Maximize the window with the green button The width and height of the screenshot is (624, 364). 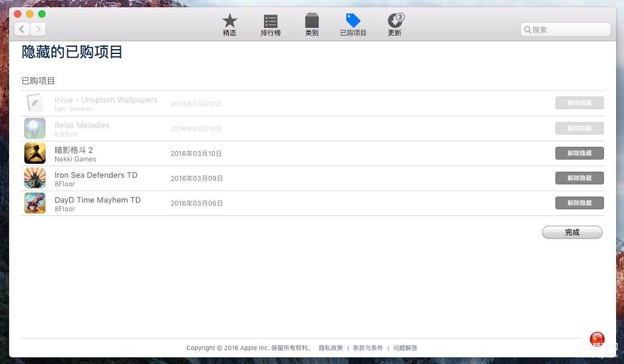pos(42,15)
